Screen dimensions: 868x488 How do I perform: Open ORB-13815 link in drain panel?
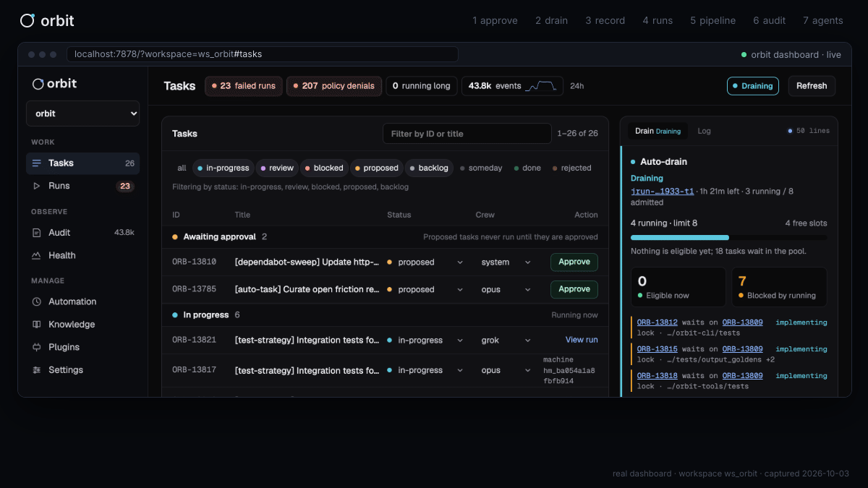[657, 349]
